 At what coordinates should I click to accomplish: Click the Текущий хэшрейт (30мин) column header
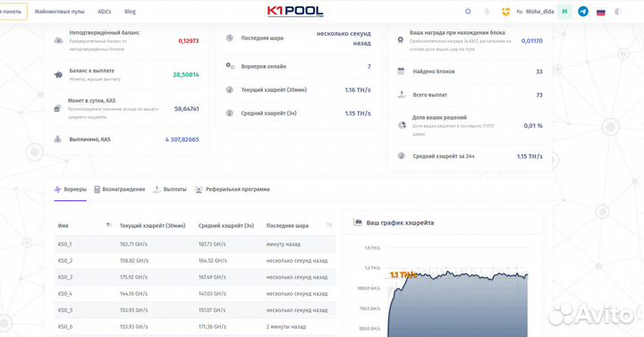[x=152, y=226]
